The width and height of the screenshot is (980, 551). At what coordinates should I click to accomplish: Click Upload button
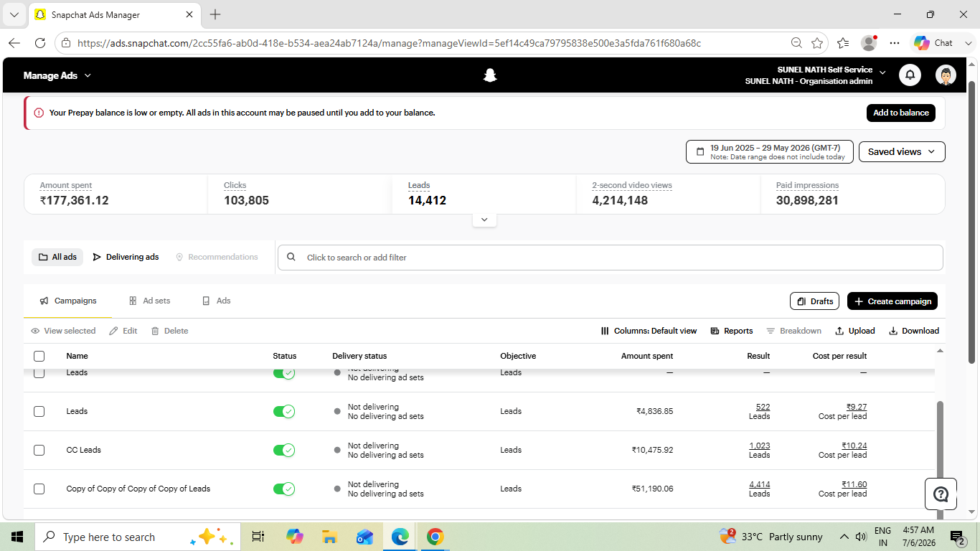click(x=855, y=331)
